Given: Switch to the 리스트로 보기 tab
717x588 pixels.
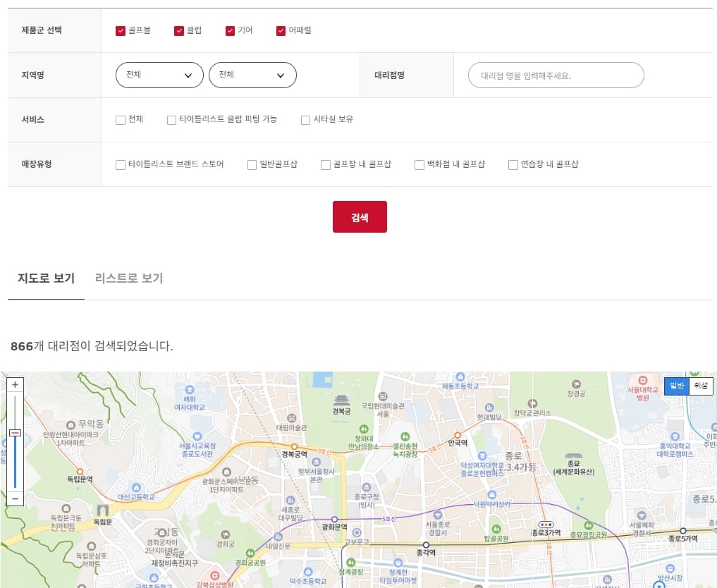Looking at the screenshot, I should (x=128, y=278).
